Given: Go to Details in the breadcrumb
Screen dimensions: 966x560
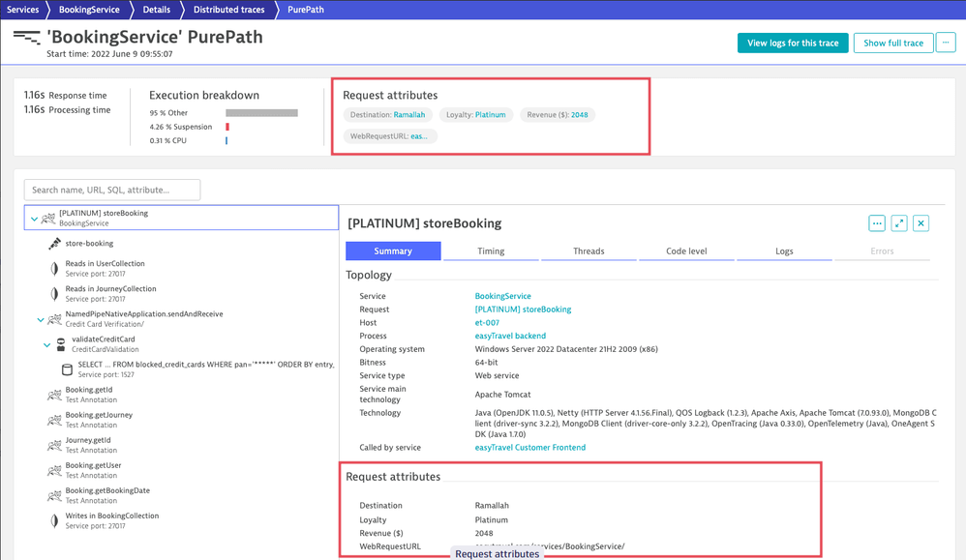Looking at the screenshot, I should [157, 10].
